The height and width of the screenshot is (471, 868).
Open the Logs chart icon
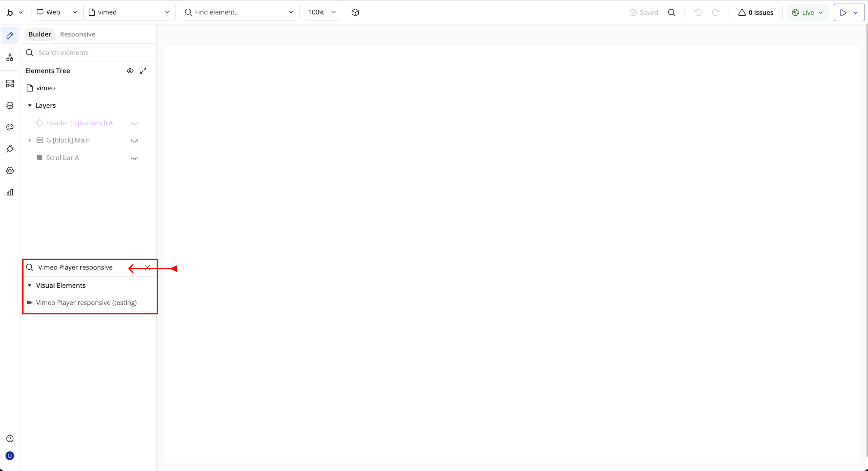(x=10, y=192)
